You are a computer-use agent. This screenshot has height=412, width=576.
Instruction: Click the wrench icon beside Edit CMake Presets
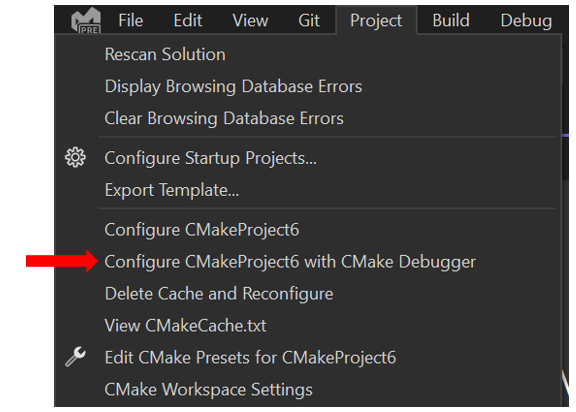pos(75,357)
